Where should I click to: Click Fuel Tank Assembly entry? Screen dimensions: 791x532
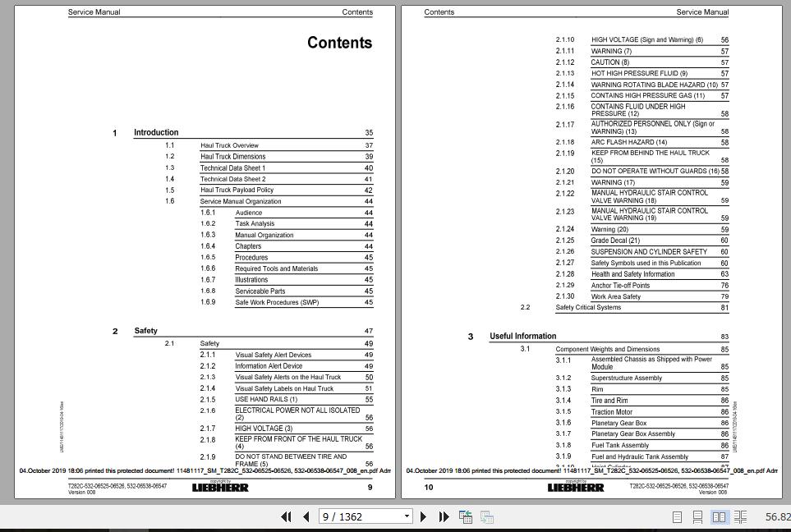tap(620, 445)
